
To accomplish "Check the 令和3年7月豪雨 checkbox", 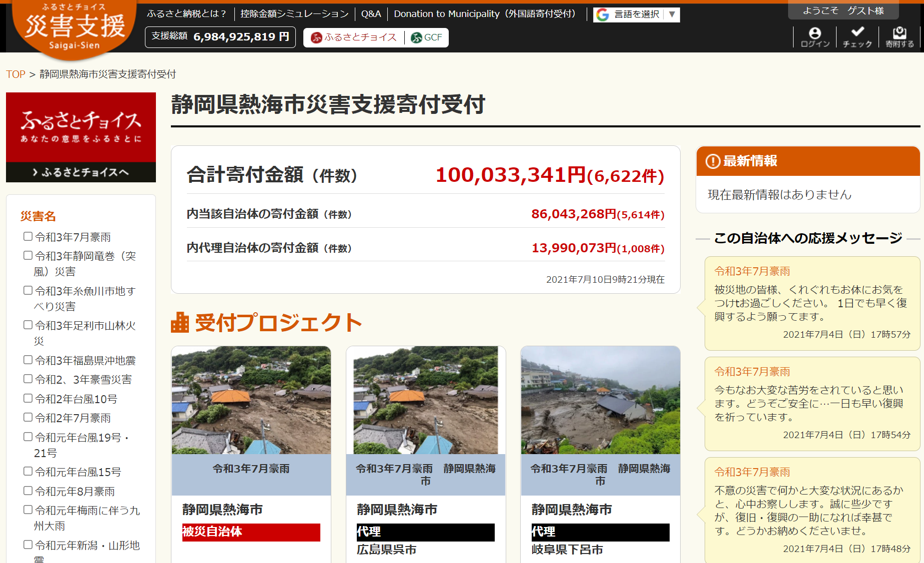I will 28,236.
